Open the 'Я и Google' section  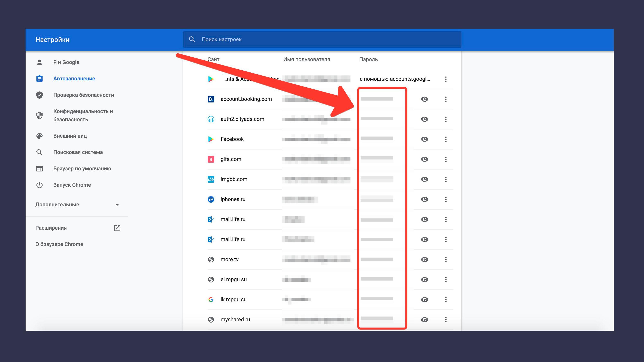[66, 62]
